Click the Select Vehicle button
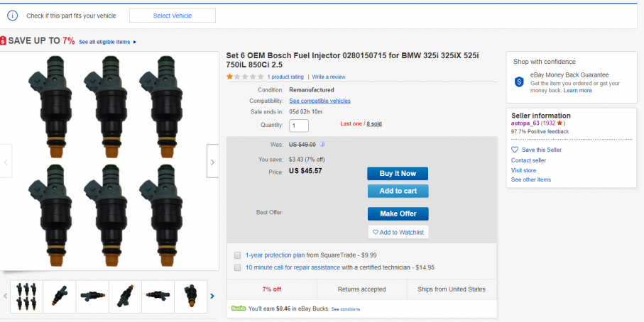The image size is (644, 322). pyautogui.click(x=173, y=16)
